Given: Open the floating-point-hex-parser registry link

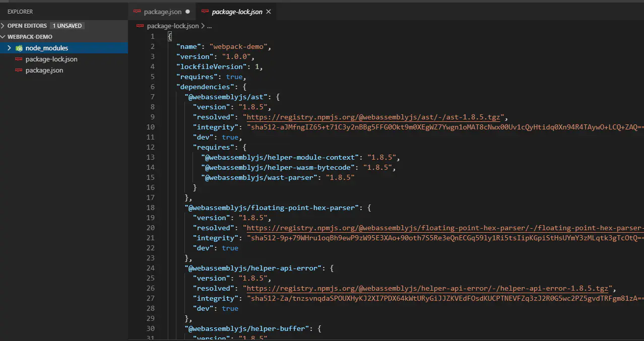Looking at the screenshot, I should point(445,228).
